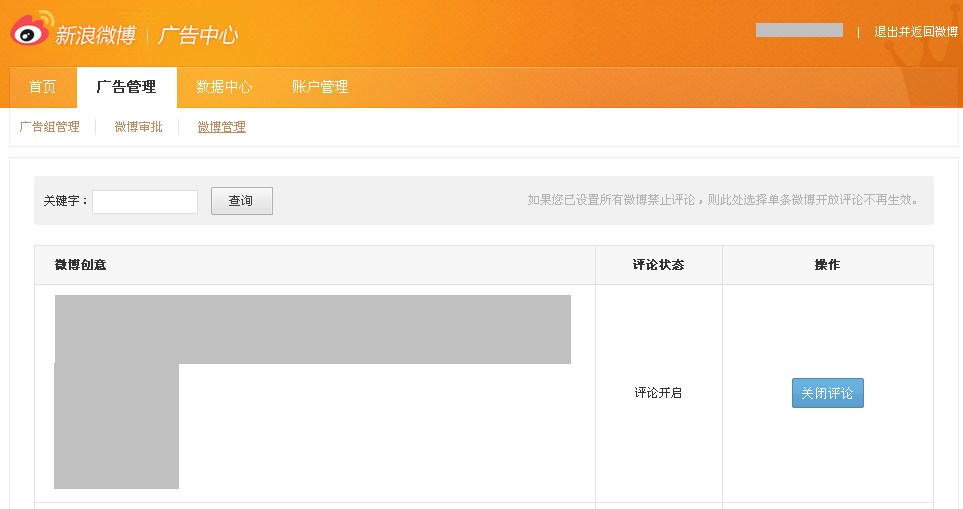Open the 微博审批 sub-menu link
This screenshot has width=963, height=509.
click(138, 127)
